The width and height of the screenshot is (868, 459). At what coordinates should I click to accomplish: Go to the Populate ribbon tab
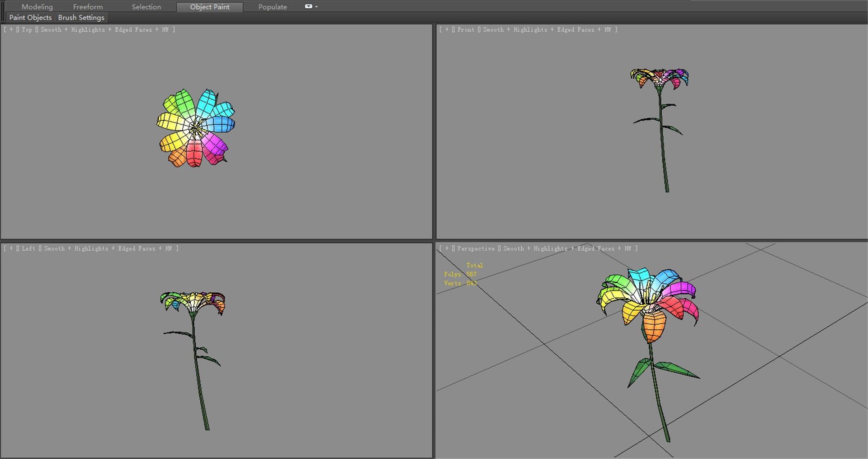click(x=273, y=7)
